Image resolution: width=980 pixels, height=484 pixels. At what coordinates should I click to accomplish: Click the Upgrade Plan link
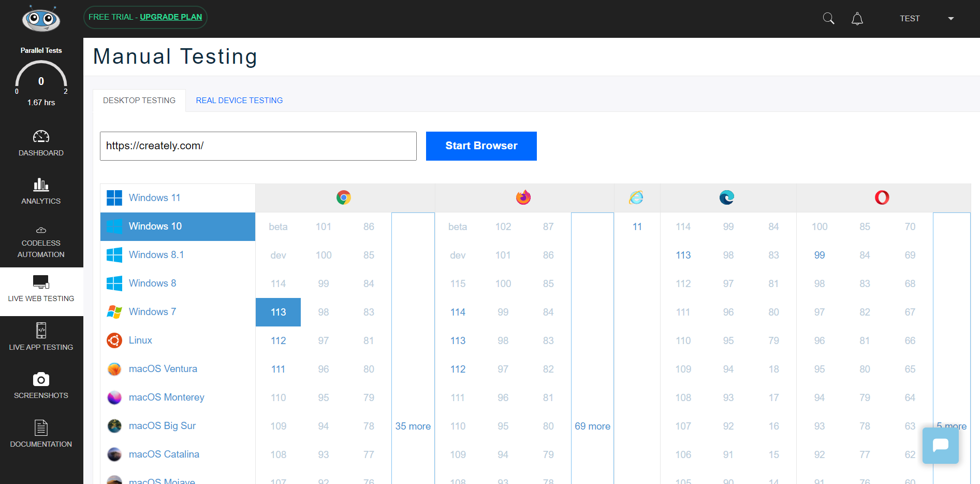coord(171,17)
